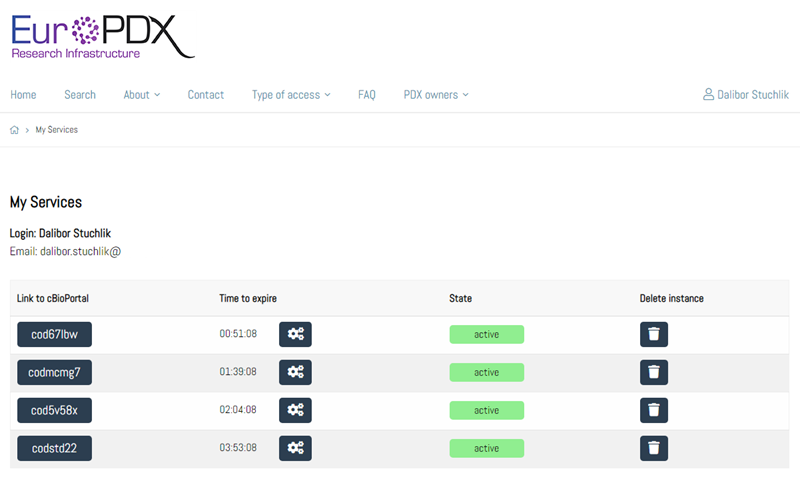This screenshot has width=800, height=483.
Task: Expand the Type of access dropdown
Action: (x=291, y=95)
